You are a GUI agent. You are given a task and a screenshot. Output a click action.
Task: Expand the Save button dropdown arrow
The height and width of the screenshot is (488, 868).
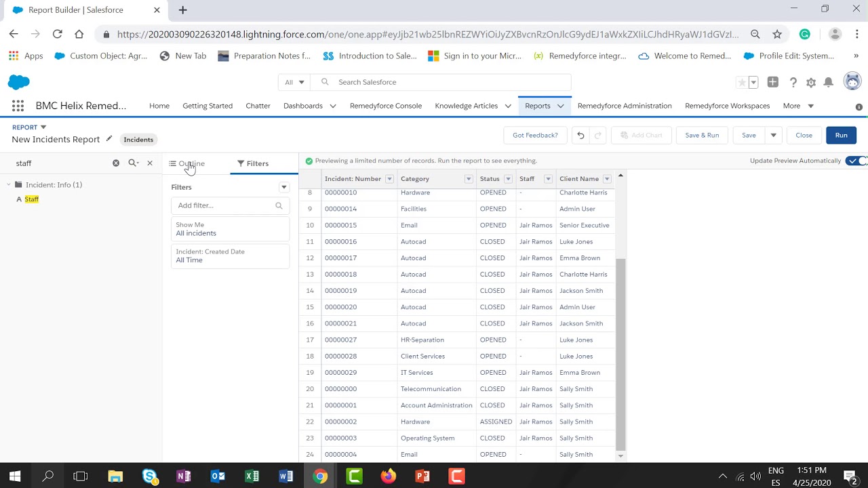click(773, 136)
